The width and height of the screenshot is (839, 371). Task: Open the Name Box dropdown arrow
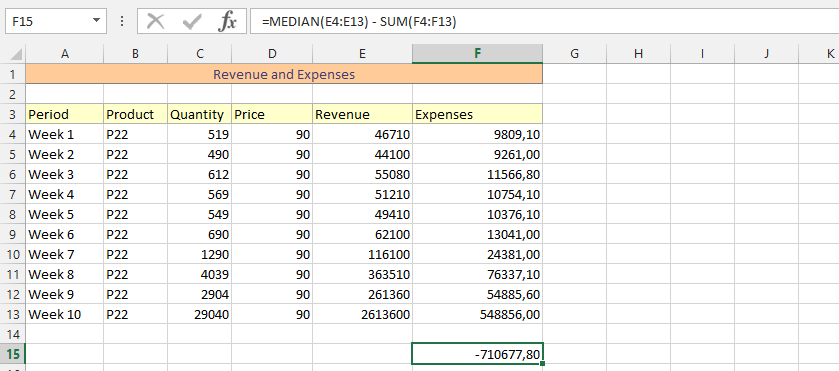point(96,21)
